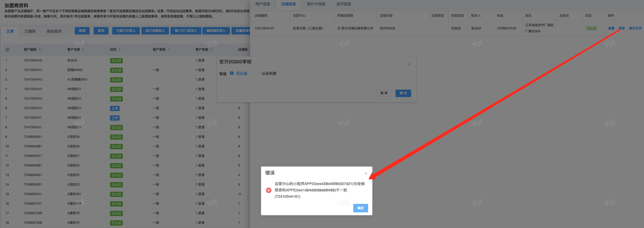Sort by 客户编码 using its sort arrows
This screenshot has height=228, width=644.
pos(40,50)
